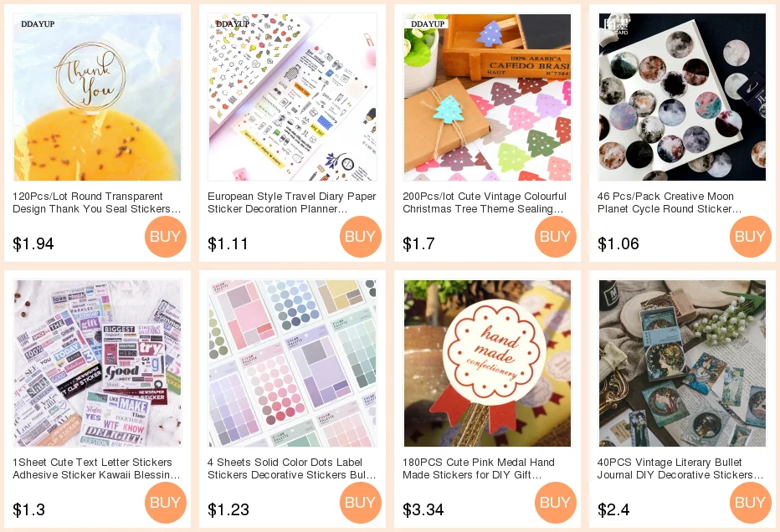The height and width of the screenshot is (532, 780).
Task: Click BUY for the $1.3 Text Letter stickers
Action: (x=166, y=503)
